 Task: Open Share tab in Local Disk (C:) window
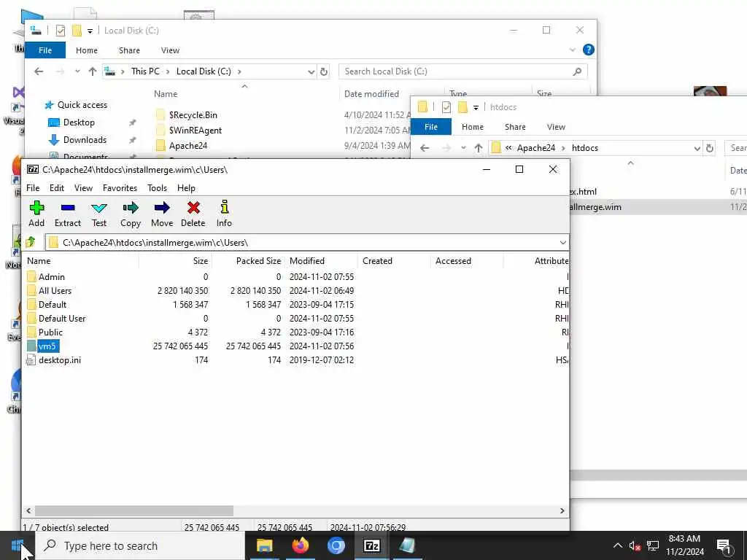click(x=129, y=50)
